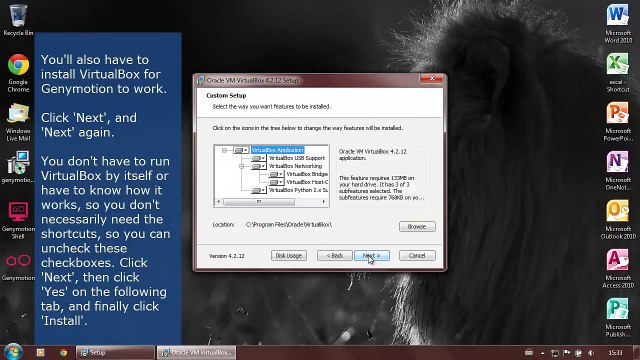Close the Oracle VM VirtualBox Setup window
This screenshot has height=360, width=640.
click(432, 78)
